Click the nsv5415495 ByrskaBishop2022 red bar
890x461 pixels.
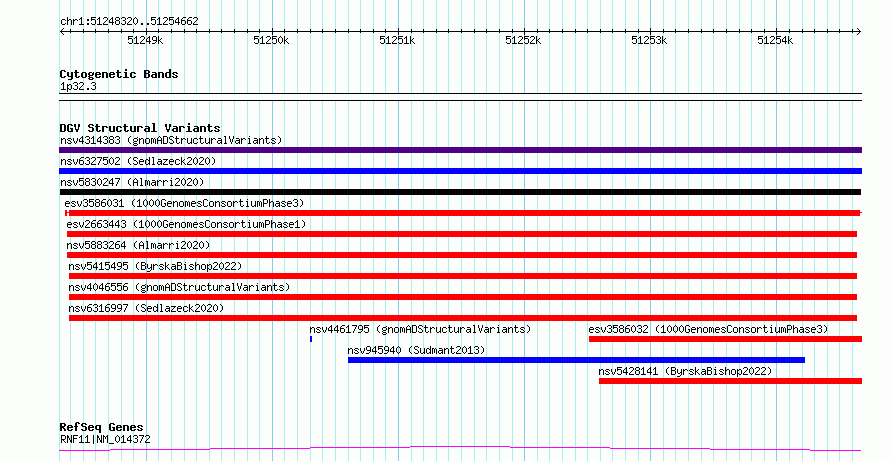(463, 276)
